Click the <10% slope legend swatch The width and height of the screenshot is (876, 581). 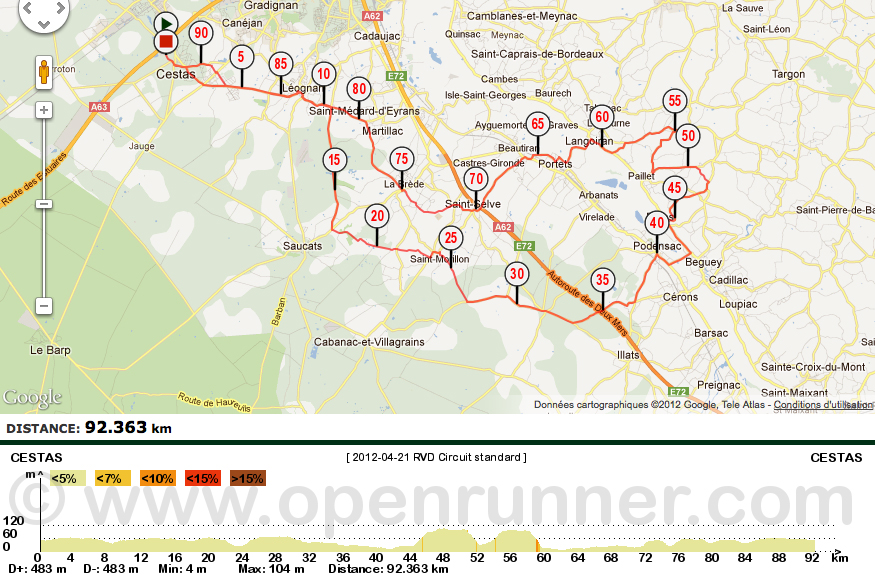158,479
